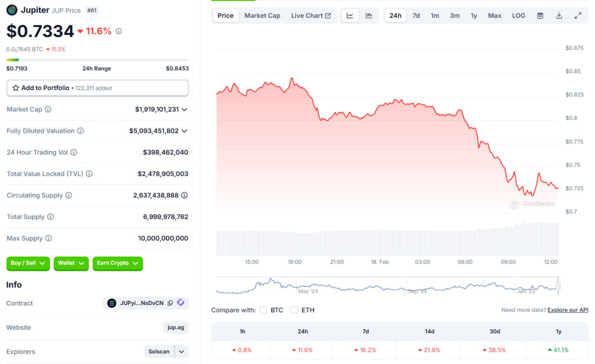
Task: Click the 0.0₅7645 BTC price text
Action: 25,49
